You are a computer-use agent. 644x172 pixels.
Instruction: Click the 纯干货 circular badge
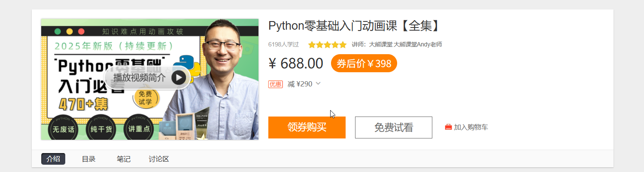click(100, 127)
